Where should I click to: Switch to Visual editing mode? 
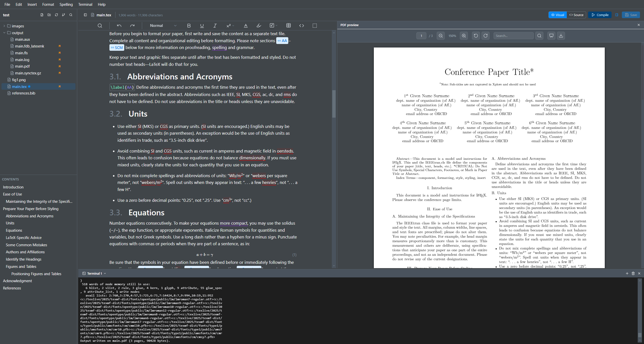click(x=557, y=15)
